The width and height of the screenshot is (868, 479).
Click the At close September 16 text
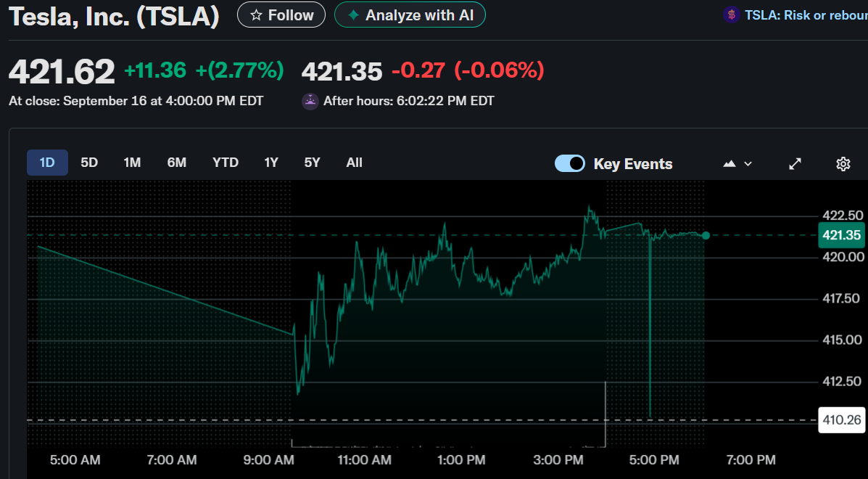point(136,101)
